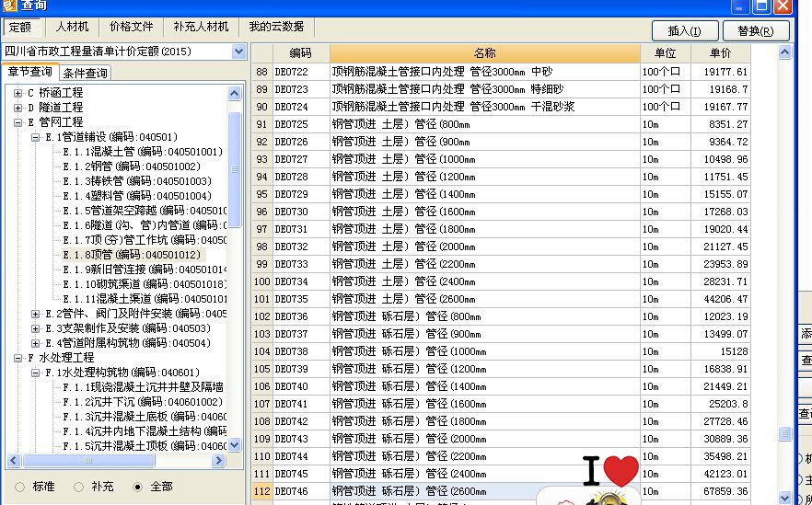The image size is (812, 505).
Task: Select F.1.2沉井下沉 tree item
Action: point(143,402)
